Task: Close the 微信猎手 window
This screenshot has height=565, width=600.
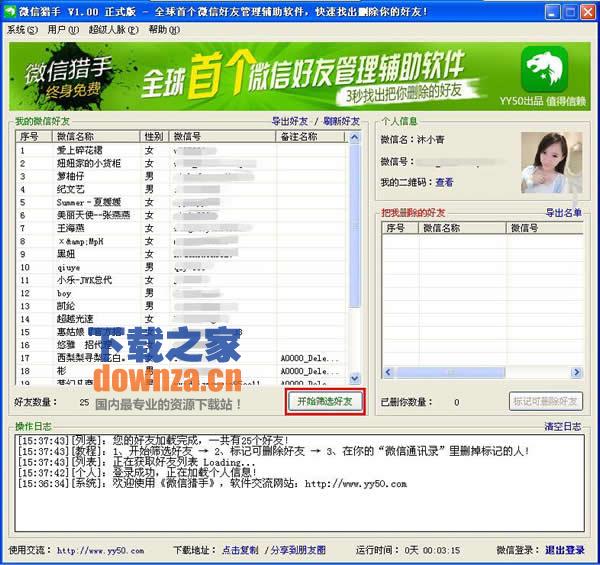Action: (x=588, y=12)
